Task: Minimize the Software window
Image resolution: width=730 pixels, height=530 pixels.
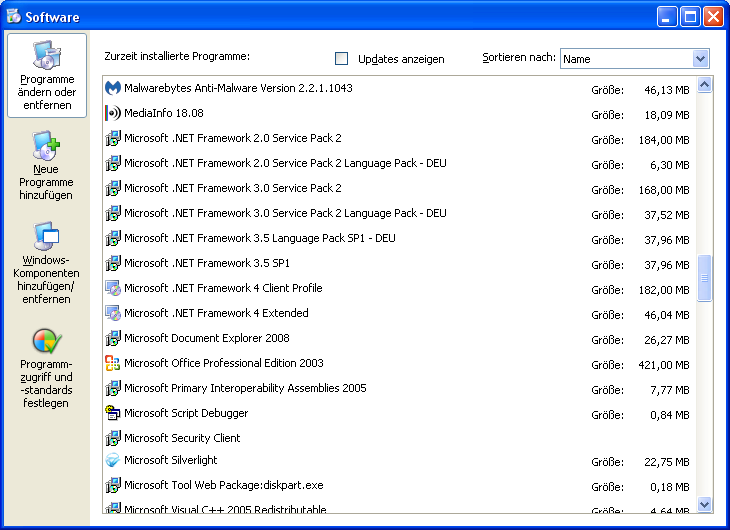Action: pyautogui.click(x=667, y=17)
